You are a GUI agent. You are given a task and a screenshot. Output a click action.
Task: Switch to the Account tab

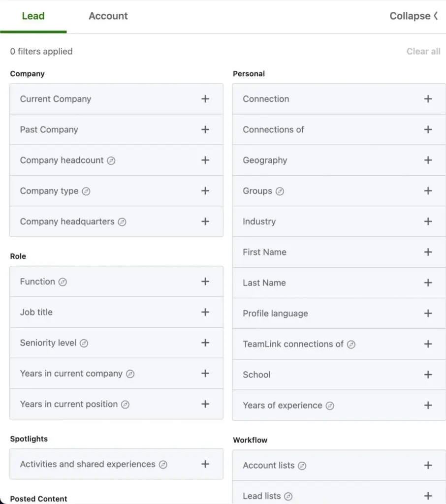(x=108, y=16)
